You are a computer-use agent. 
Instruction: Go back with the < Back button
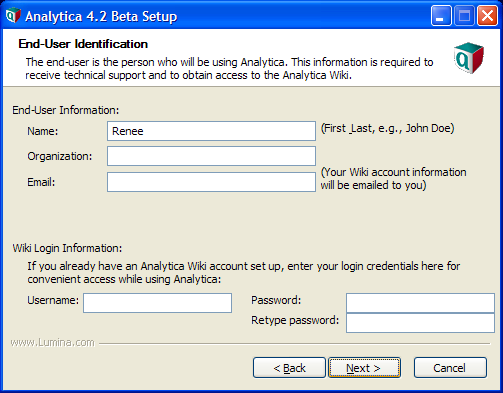289,368
